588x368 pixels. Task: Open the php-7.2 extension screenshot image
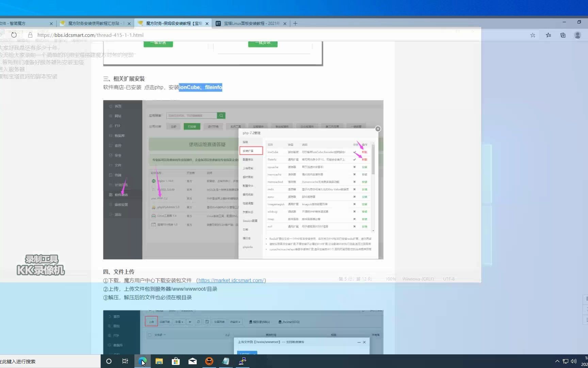(243, 180)
